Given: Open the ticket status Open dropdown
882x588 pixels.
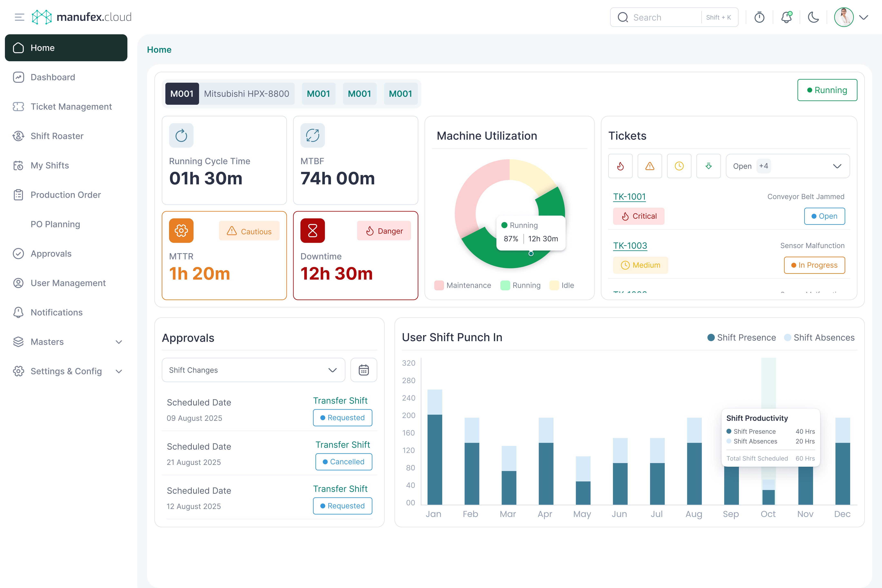Looking at the screenshot, I should point(787,166).
